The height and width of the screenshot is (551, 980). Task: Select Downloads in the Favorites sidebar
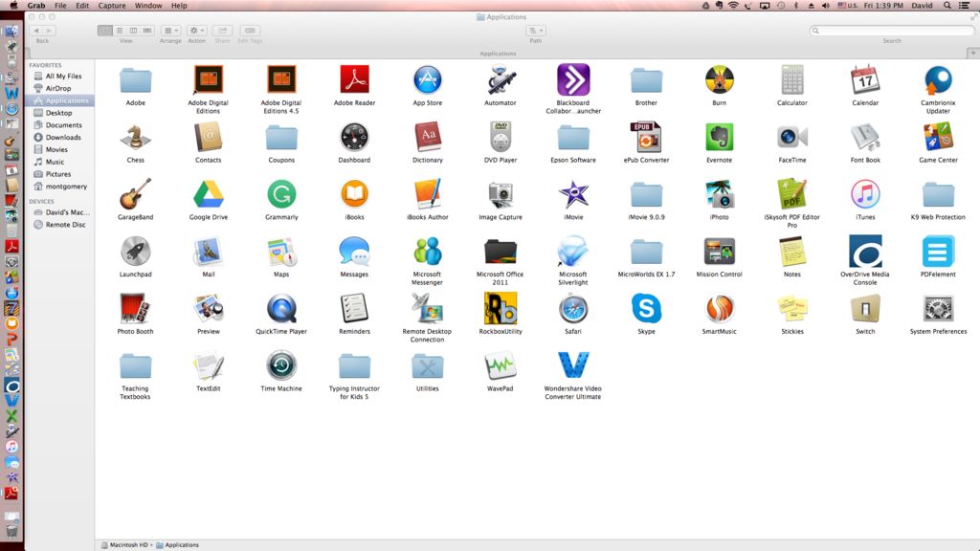point(63,137)
